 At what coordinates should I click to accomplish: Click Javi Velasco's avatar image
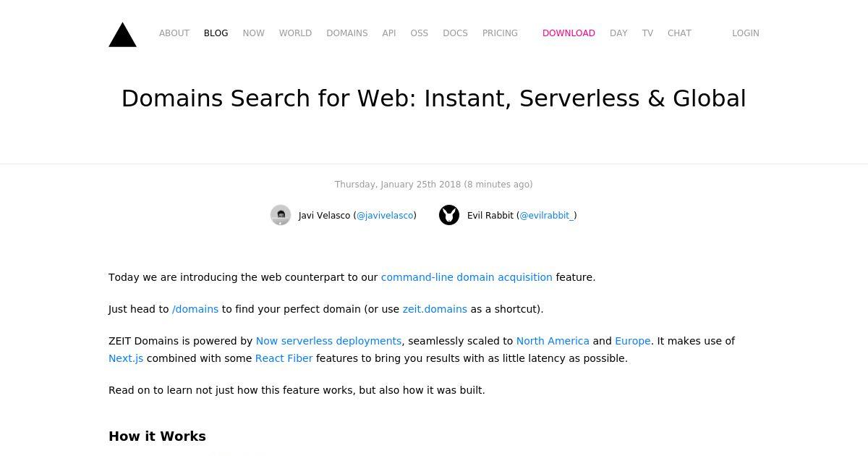tap(281, 215)
